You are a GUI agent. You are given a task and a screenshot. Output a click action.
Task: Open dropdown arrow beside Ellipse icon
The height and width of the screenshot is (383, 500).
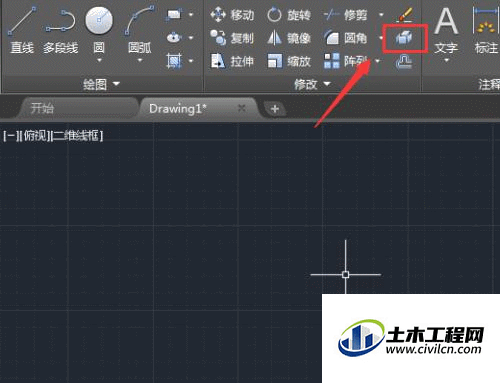pos(191,38)
